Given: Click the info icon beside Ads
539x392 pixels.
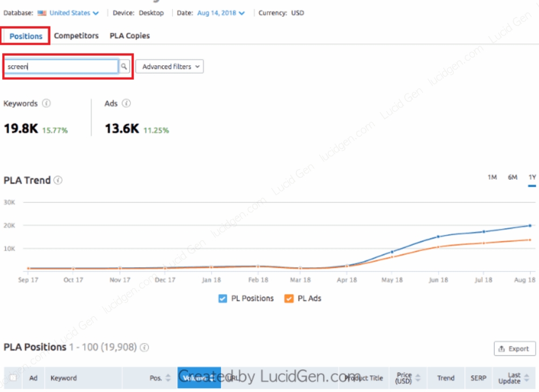Looking at the screenshot, I should 126,103.
